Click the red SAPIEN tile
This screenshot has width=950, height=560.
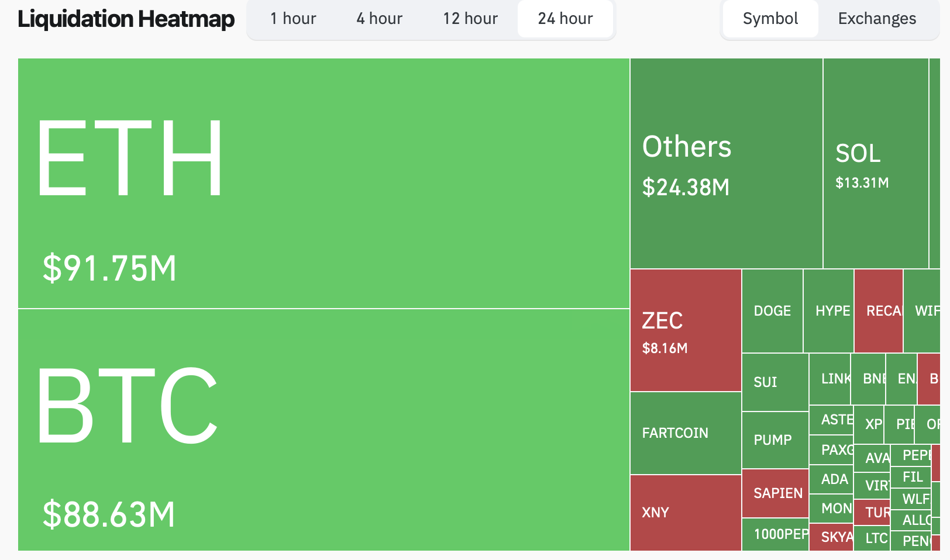pyautogui.click(x=775, y=493)
